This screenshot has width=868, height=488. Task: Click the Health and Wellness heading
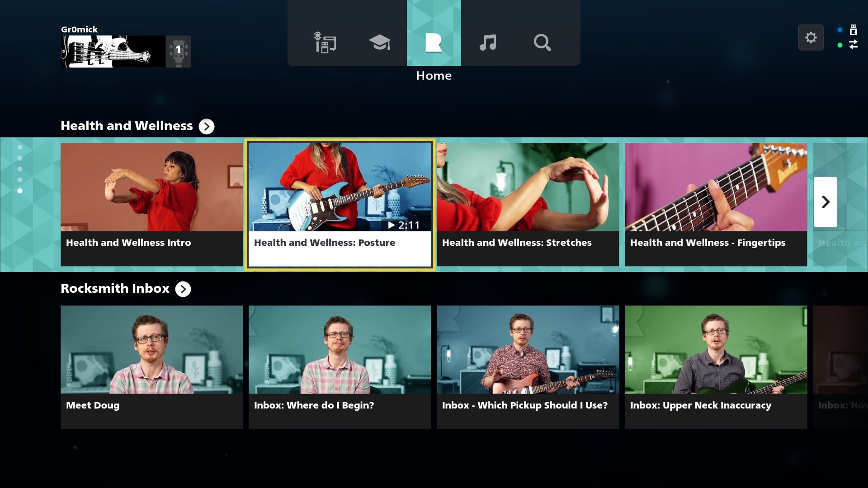point(127,126)
